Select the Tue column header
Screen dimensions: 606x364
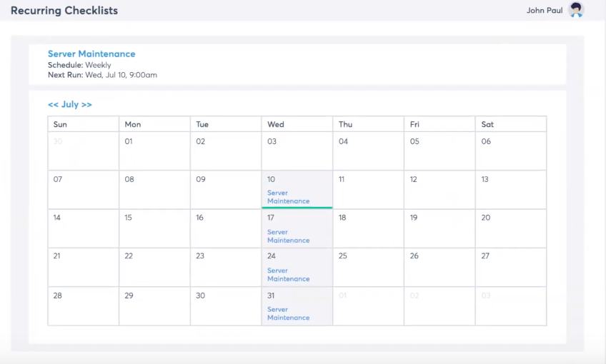click(x=226, y=124)
